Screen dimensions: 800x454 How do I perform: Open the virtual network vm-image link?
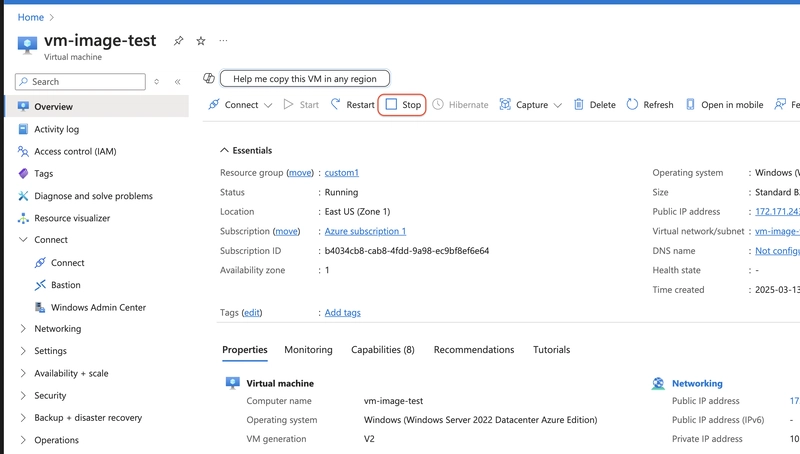778,232
